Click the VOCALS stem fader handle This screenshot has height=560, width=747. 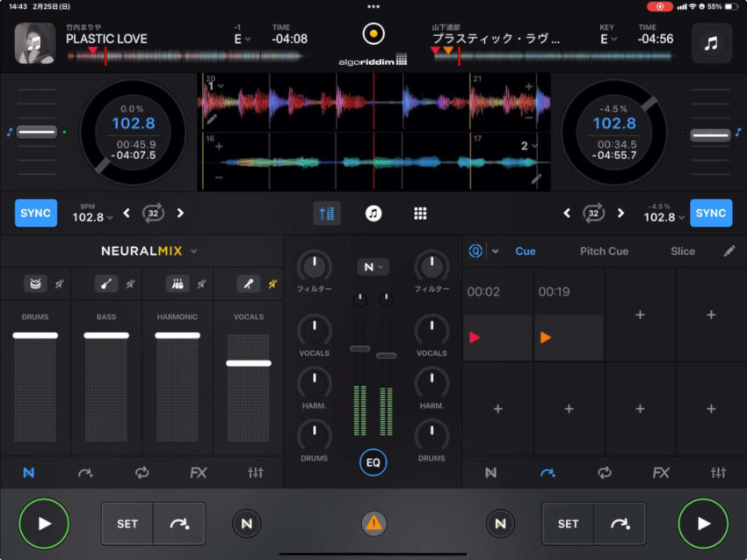coord(249,363)
